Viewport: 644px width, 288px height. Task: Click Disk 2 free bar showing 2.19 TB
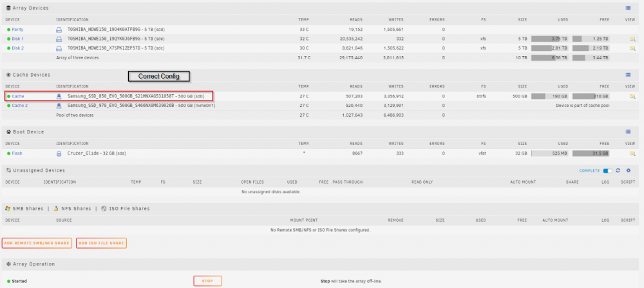591,48
